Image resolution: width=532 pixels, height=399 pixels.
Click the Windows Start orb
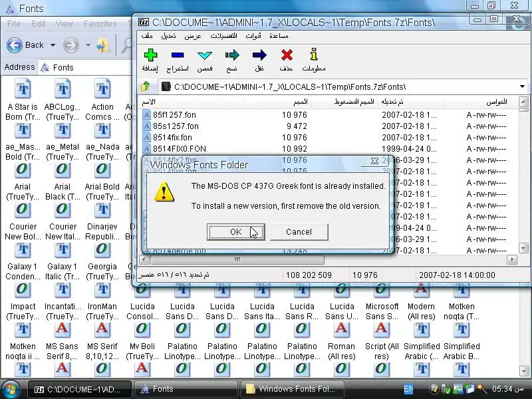pos(10,390)
